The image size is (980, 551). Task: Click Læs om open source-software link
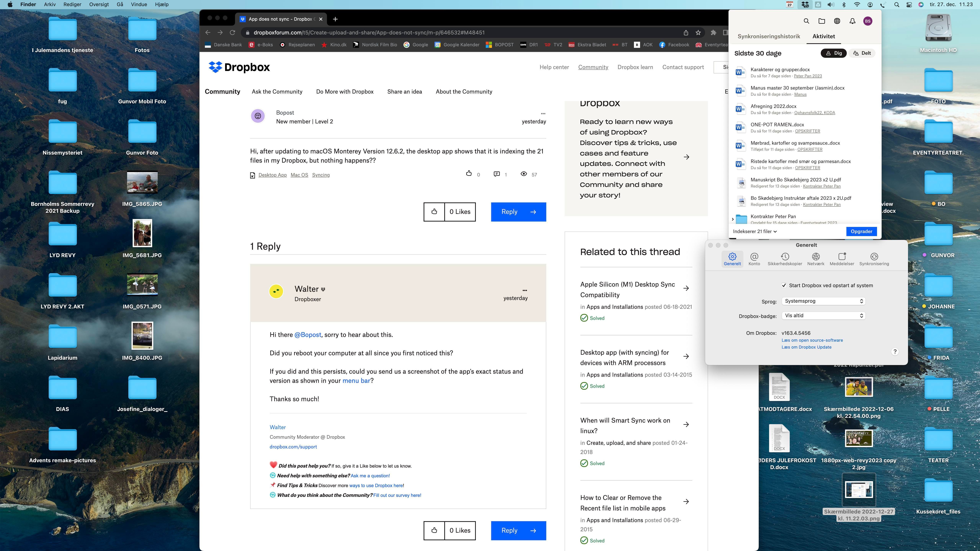(x=812, y=340)
